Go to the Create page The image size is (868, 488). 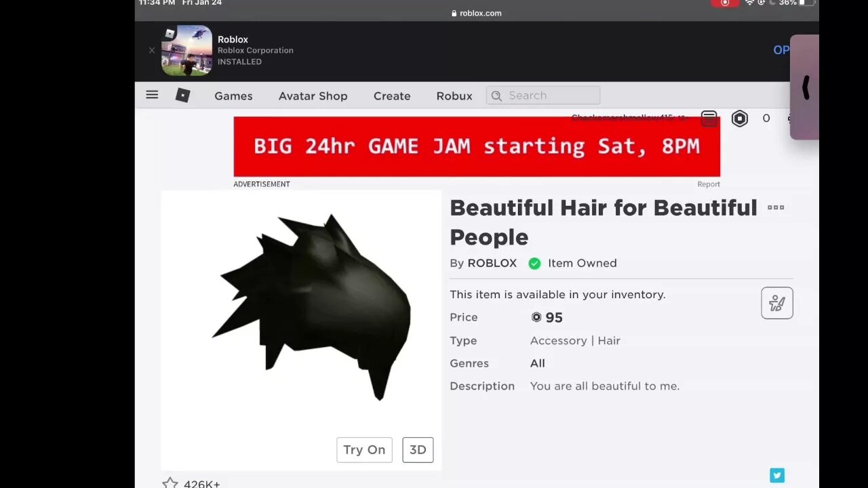(392, 96)
